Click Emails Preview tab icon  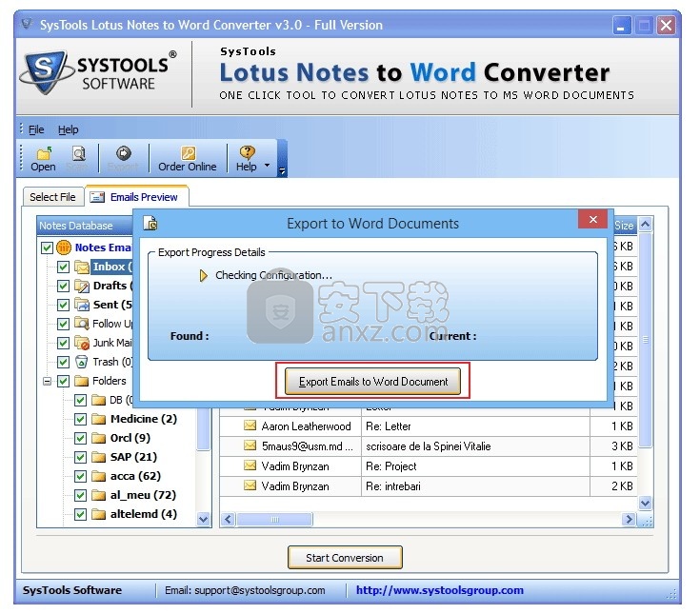click(x=97, y=197)
